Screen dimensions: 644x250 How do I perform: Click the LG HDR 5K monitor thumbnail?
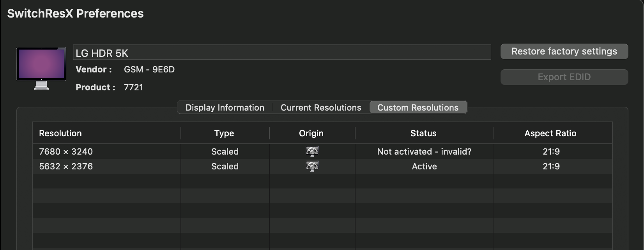[41, 67]
